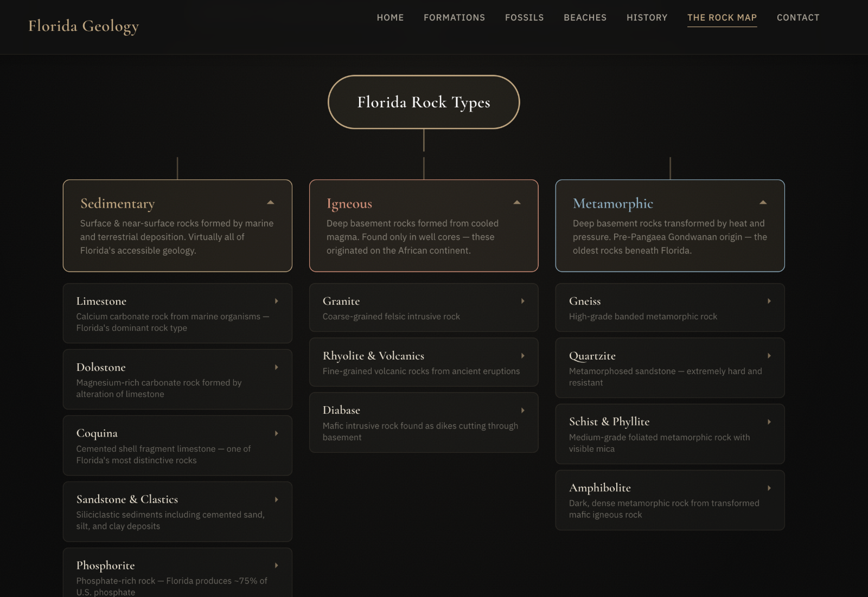Expand the Amphibolite card chevron
The width and height of the screenshot is (868, 597).
(x=769, y=488)
